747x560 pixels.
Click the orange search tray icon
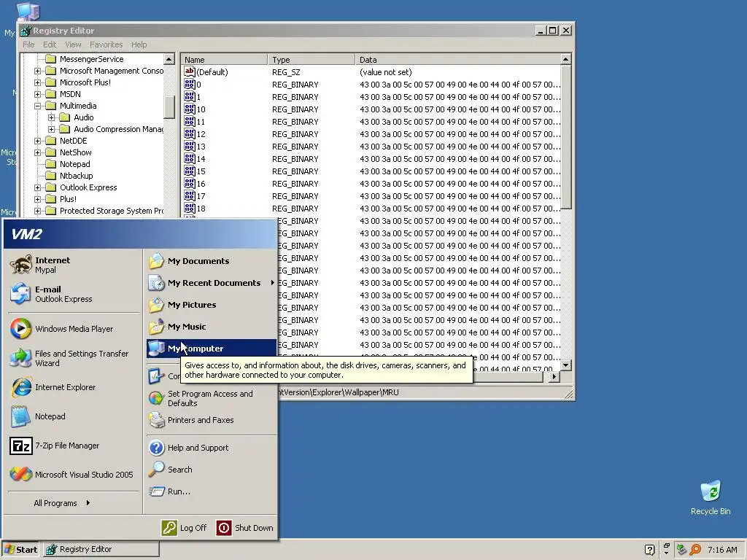[695, 550]
